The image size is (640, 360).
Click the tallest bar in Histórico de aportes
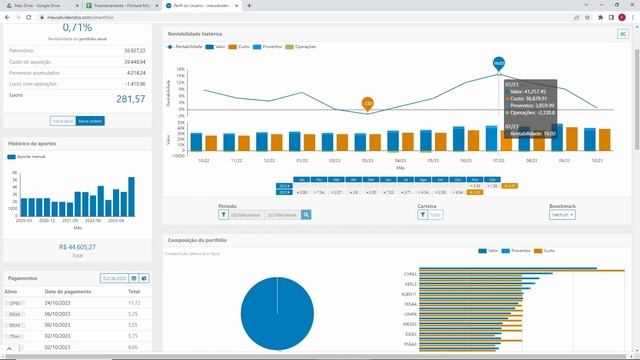(x=131, y=197)
